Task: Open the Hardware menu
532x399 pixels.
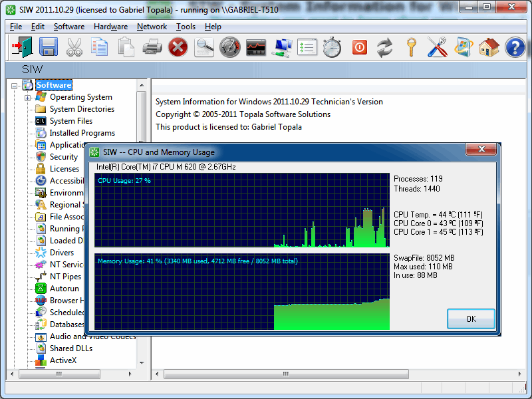Action: click(110, 27)
